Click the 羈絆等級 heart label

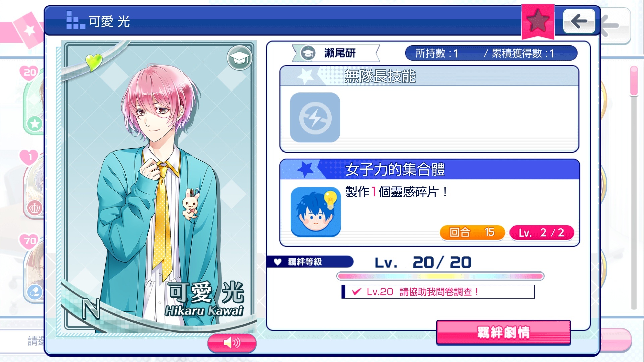(x=310, y=262)
